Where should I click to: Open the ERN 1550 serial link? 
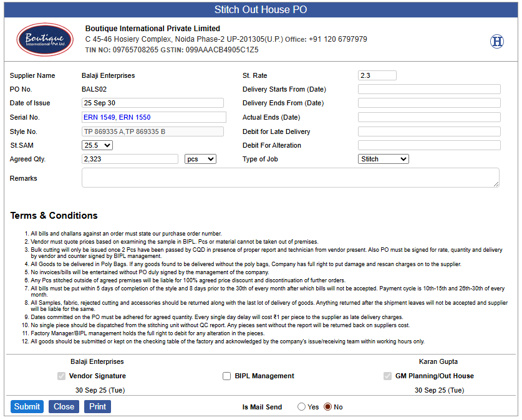click(x=135, y=117)
